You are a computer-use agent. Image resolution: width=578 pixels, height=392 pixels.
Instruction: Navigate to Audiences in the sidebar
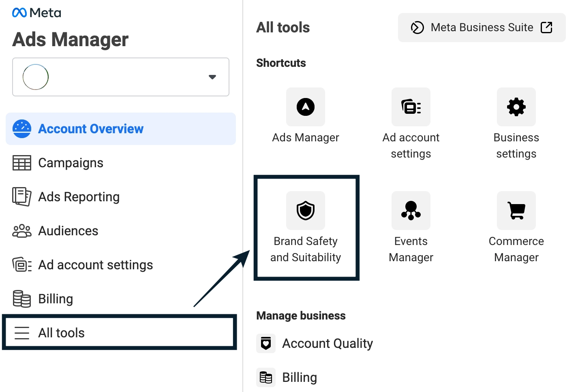[68, 231]
